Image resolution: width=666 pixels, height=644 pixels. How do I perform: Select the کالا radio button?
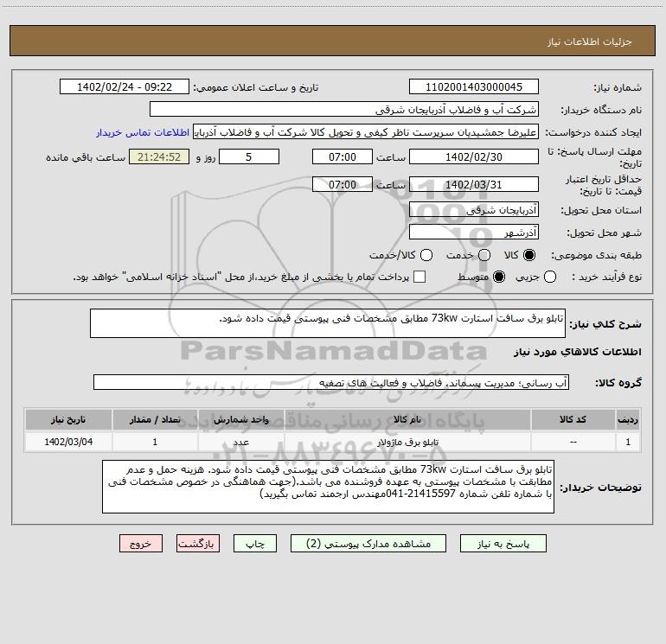529,255
